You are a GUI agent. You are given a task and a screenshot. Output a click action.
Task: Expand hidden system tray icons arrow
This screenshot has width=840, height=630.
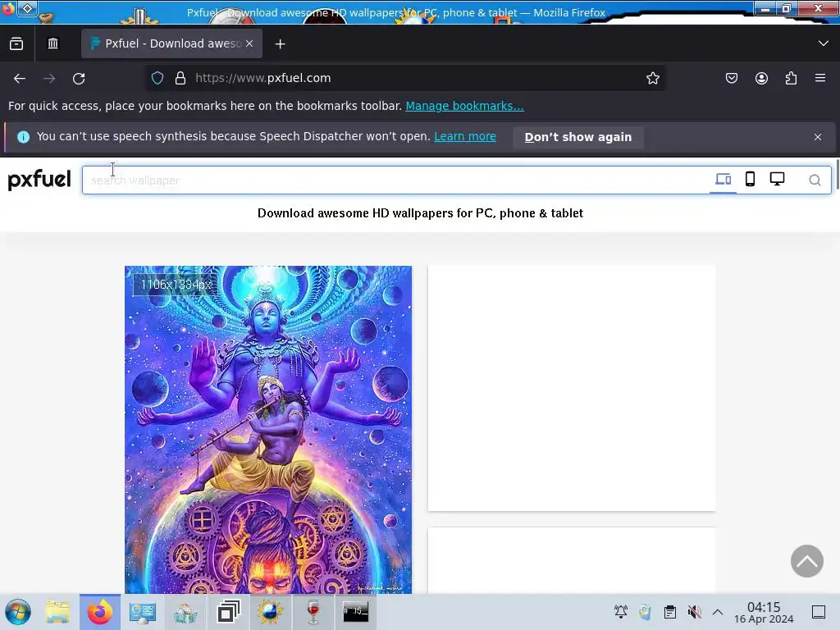pos(718,612)
